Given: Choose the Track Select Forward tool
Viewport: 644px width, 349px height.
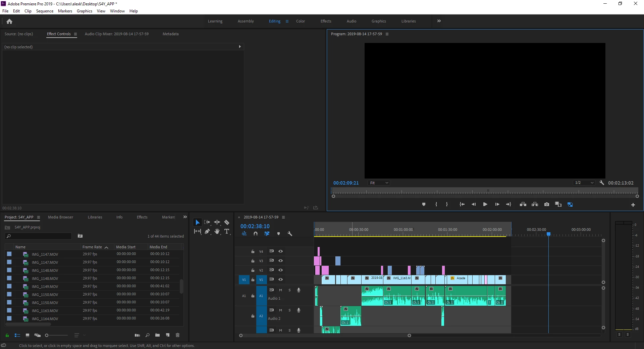Looking at the screenshot, I should (207, 222).
